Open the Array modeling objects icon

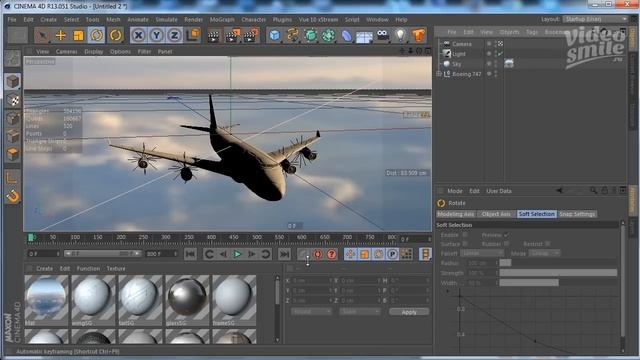pyautogui.click(x=328, y=36)
